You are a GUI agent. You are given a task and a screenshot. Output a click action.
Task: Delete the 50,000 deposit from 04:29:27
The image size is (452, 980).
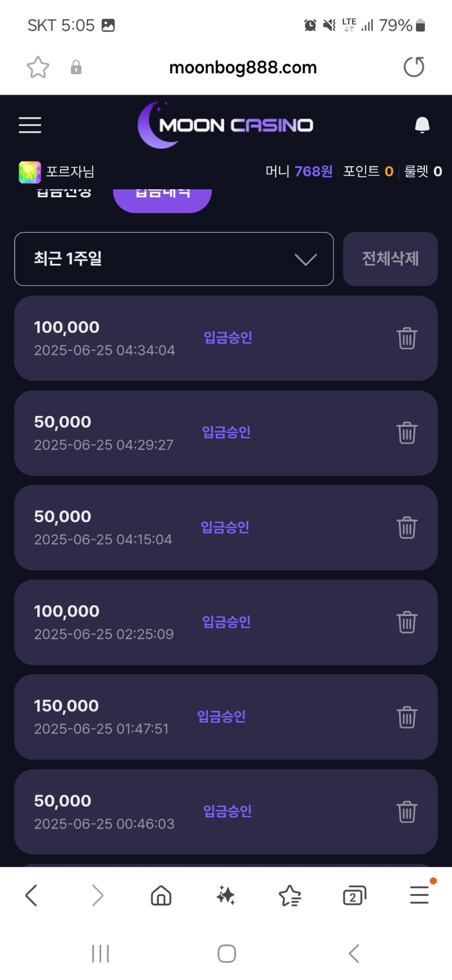point(407,433)
